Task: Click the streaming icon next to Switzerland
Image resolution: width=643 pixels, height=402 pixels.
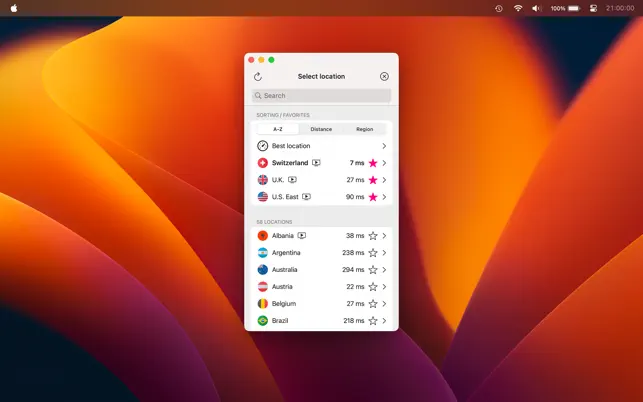Action: 316,163
